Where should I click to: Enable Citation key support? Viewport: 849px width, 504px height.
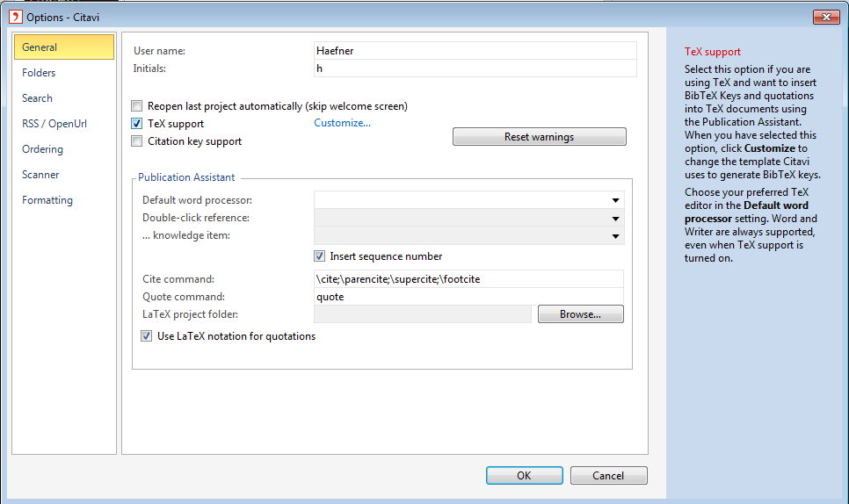point(137,141)
